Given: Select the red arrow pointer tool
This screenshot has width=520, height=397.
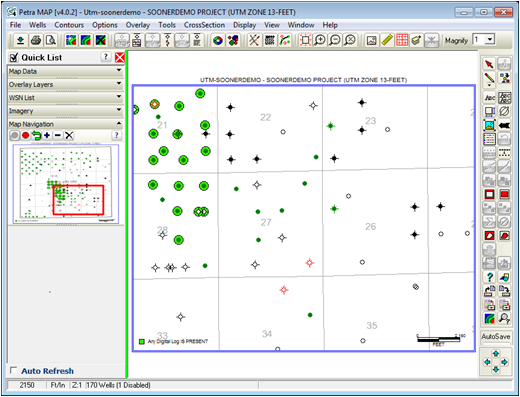Looking at the screenshot, I should point(489,64).
